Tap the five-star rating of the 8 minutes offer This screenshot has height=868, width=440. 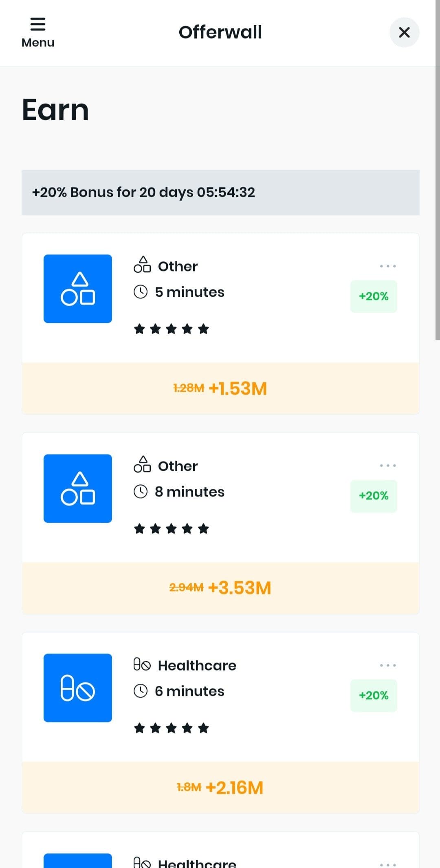tap(172, 529)
